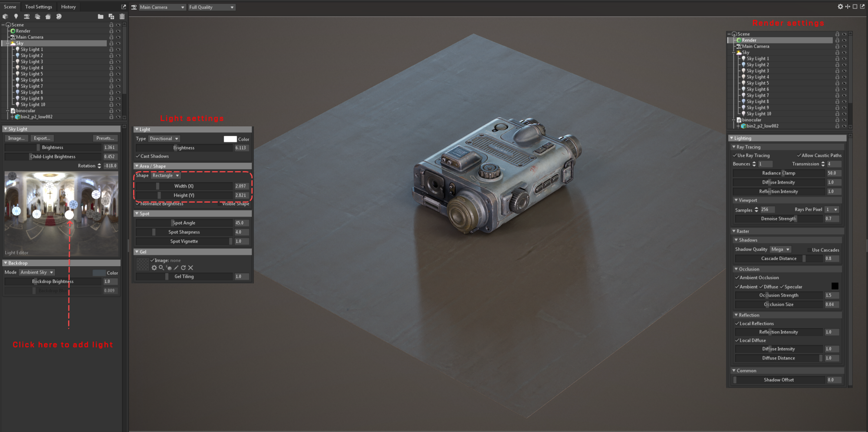The image size is (868, 432).
Task: Click the duplicate object icon
Action: point(111,16)
